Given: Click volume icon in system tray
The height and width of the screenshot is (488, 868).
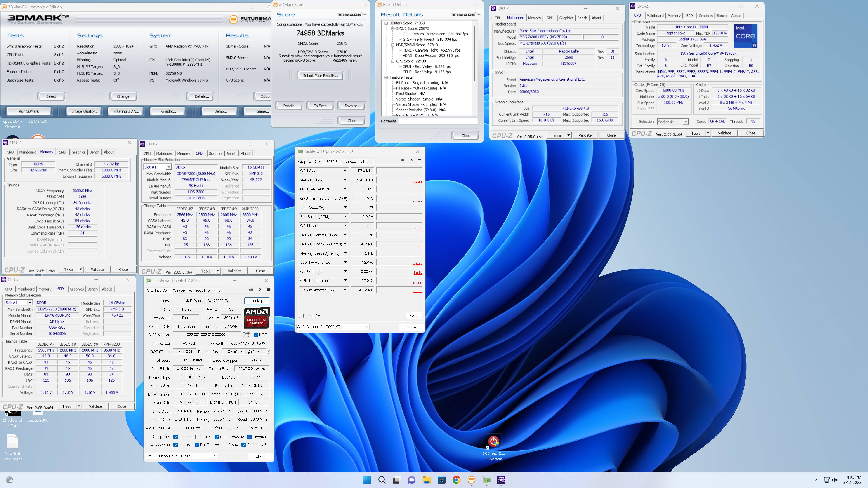Looking at the screenshot, I should coord(835,480).
